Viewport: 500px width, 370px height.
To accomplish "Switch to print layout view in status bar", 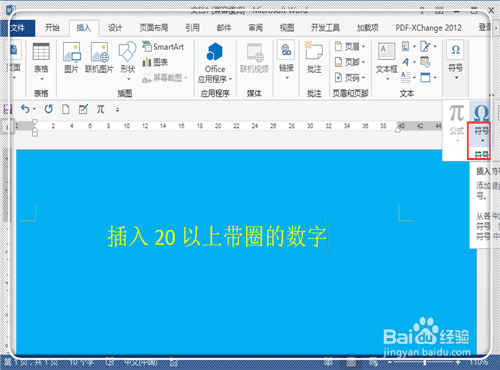I will click(x=351, y=362).
